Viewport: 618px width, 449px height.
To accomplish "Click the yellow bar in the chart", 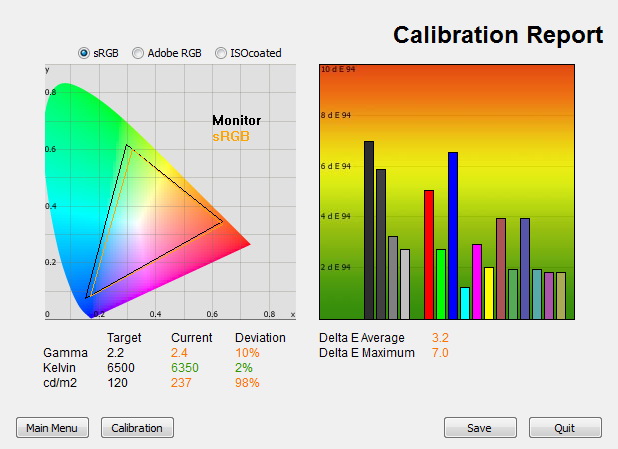I will (489, 293).
